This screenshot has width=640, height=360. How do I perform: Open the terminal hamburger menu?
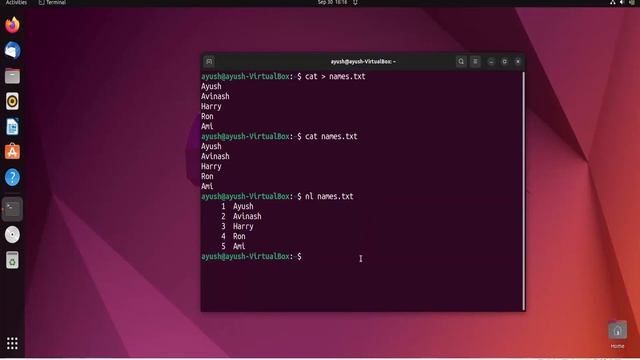pyautogui.click(x=476, y=62)
